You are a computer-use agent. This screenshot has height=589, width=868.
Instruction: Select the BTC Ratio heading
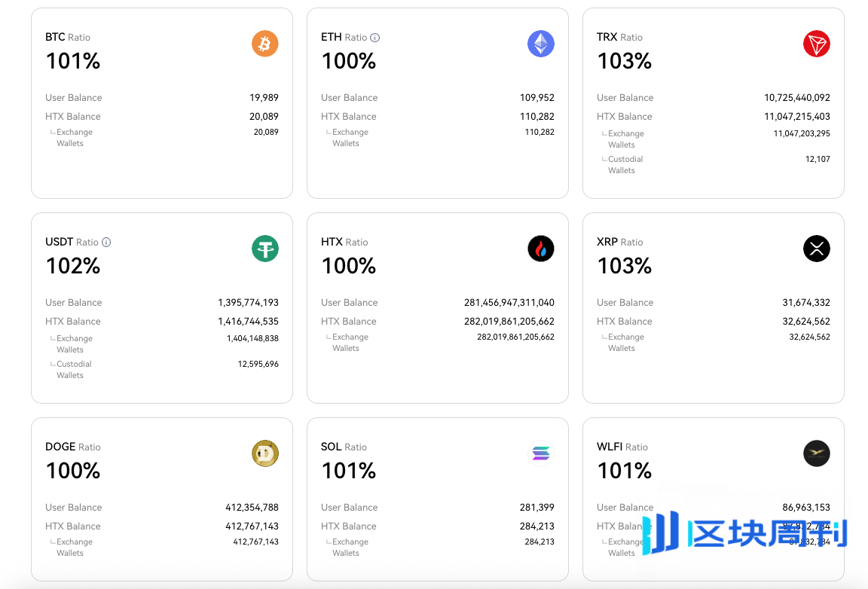68,37
